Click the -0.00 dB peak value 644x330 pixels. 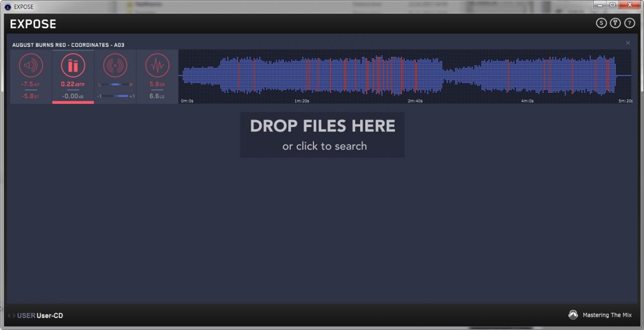(x=73, y=96)
